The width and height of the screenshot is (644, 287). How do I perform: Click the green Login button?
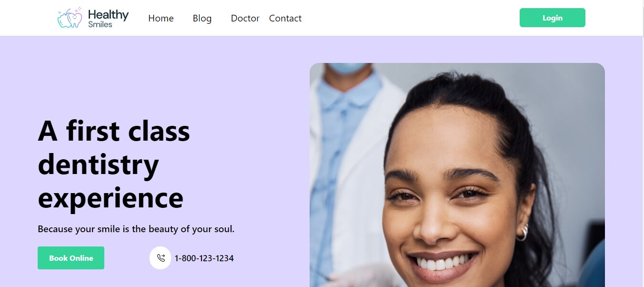point(553,18)
